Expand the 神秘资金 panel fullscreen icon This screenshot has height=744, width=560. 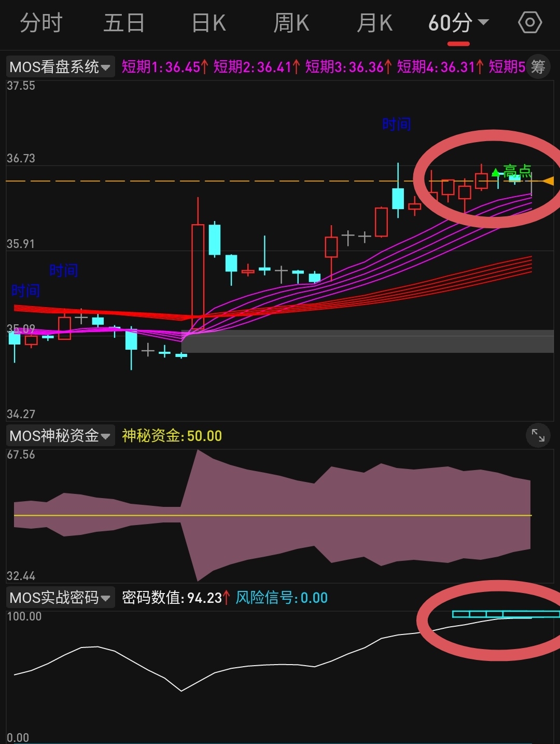click(x=538, y=436)
